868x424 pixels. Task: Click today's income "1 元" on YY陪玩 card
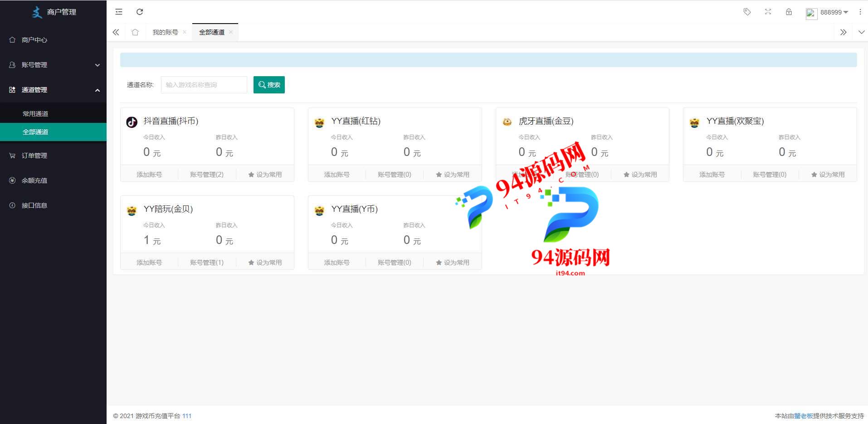[x=152, y=240]
